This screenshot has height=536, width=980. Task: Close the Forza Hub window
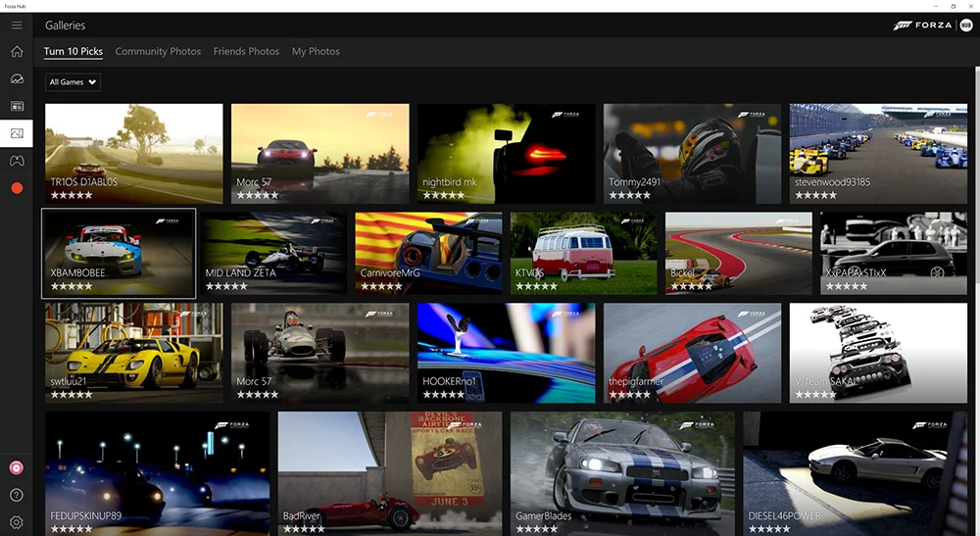click(x=970, y=6)
